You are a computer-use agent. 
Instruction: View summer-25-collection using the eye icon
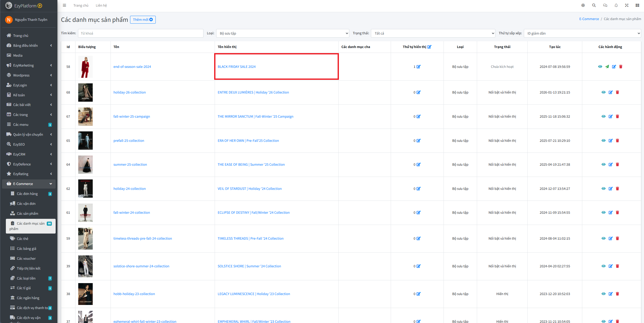tap(603, 164)
